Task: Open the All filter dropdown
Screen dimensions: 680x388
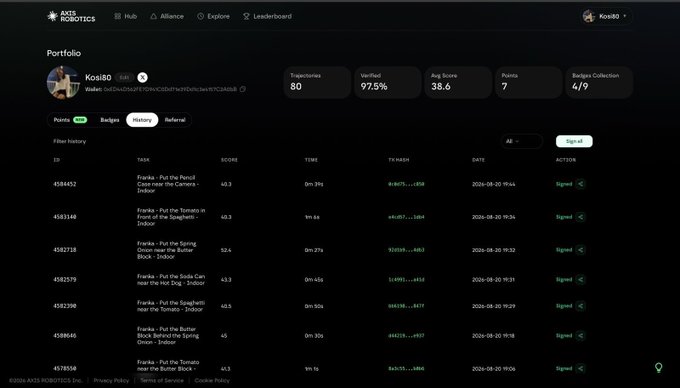Action: coord(521,141)
